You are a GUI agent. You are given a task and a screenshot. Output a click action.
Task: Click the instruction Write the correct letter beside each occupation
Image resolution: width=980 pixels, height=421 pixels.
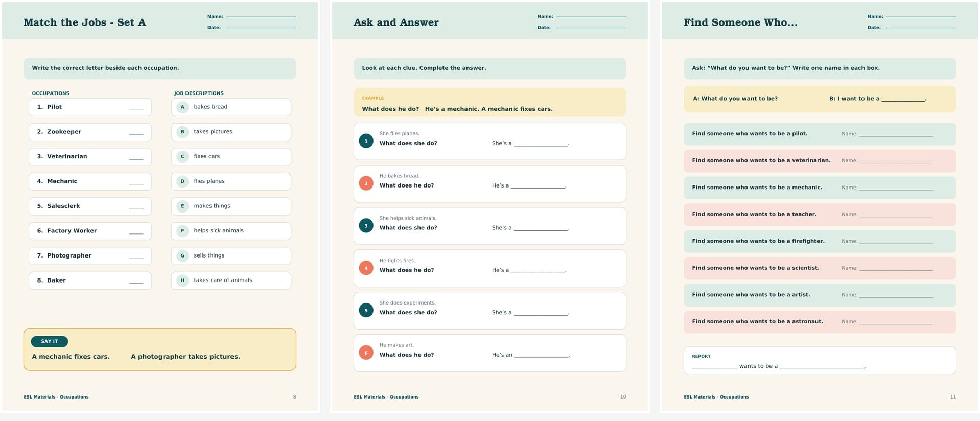click(x=105, y=68)
